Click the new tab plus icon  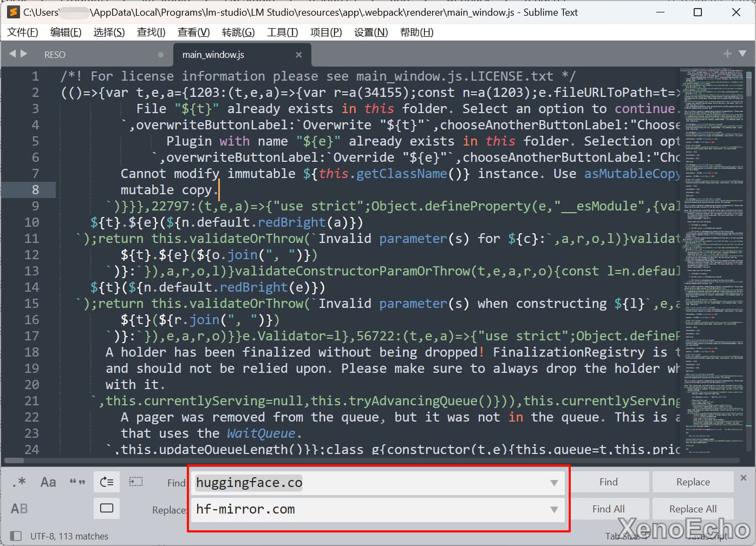pos(727,54)
